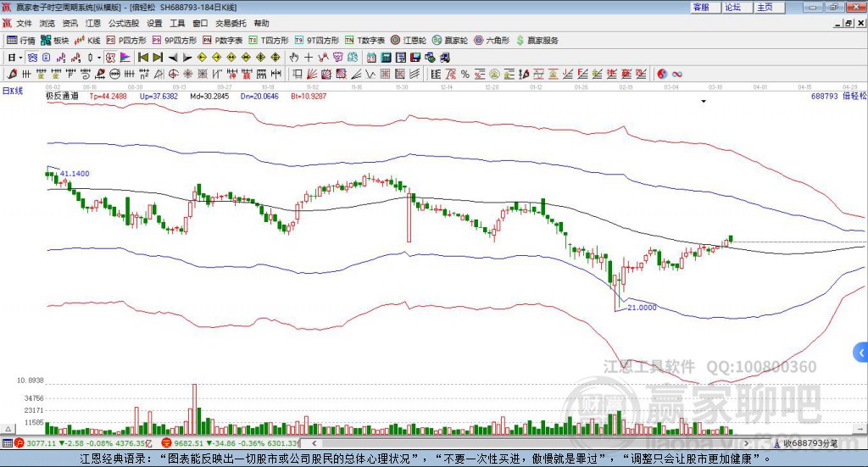Click the infinity symbol icon
The width and height of the screenshot is (868, 467).
coord(677,74)
